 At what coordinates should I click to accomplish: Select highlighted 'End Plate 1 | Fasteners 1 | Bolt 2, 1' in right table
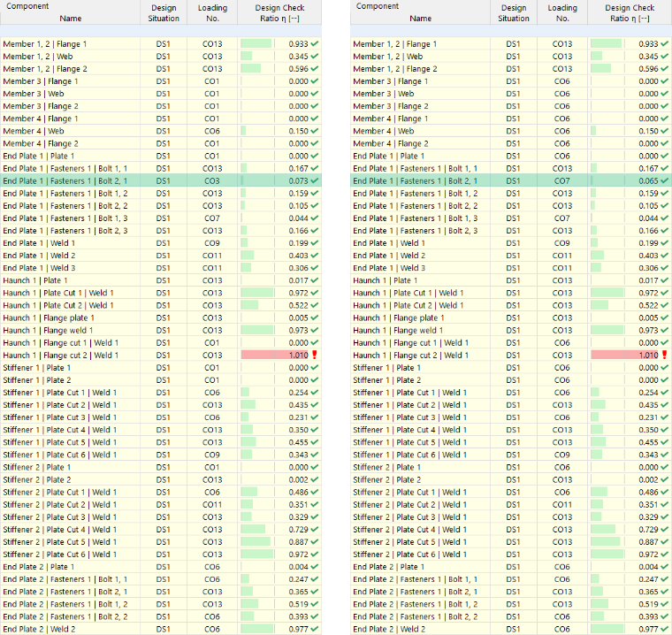pyautogui.click(x=416, y=181)
